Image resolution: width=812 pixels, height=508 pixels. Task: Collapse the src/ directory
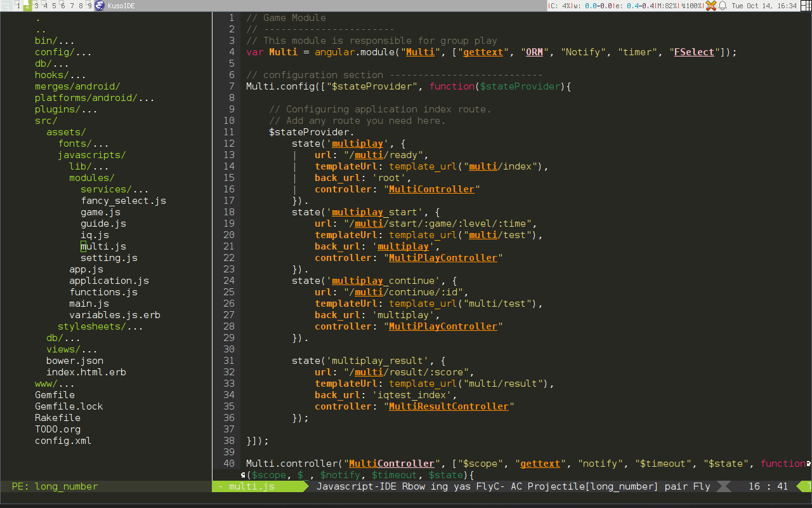46,121
